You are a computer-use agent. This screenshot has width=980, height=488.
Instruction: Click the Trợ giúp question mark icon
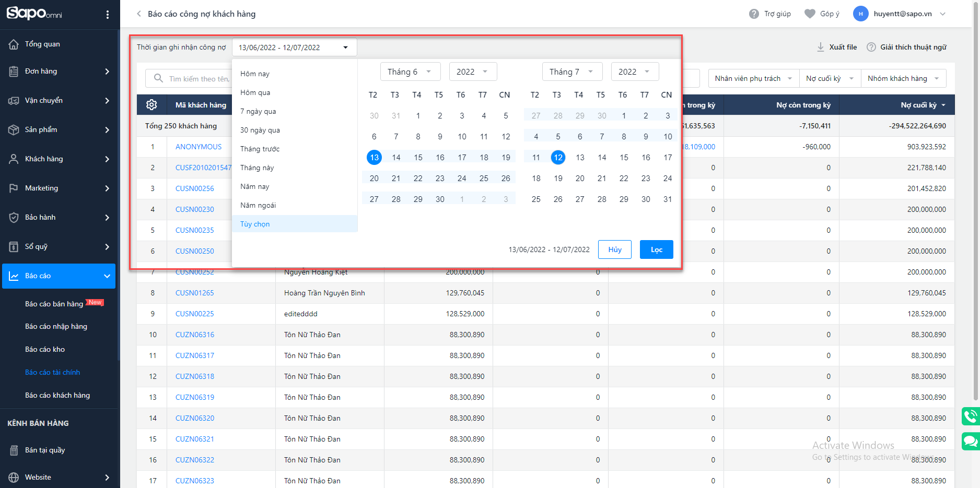(754, 14)
